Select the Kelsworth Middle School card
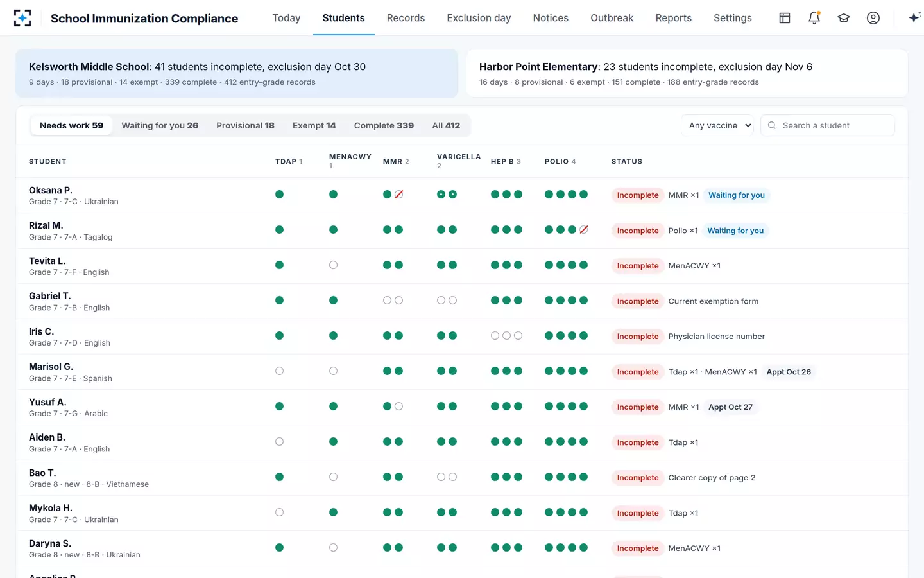924x578 pixels. pos(237,73)
